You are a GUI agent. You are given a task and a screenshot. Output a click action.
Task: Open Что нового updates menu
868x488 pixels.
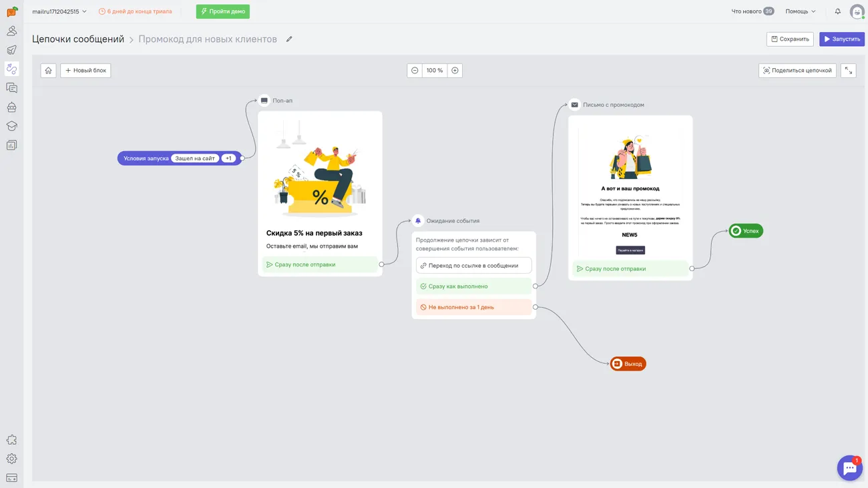click(x=752, y=11)
